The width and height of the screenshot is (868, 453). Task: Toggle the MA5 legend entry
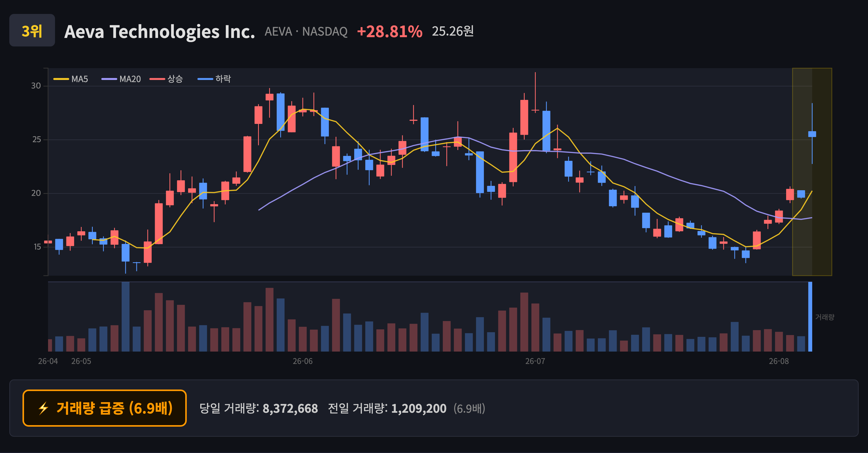click(71, 79)
